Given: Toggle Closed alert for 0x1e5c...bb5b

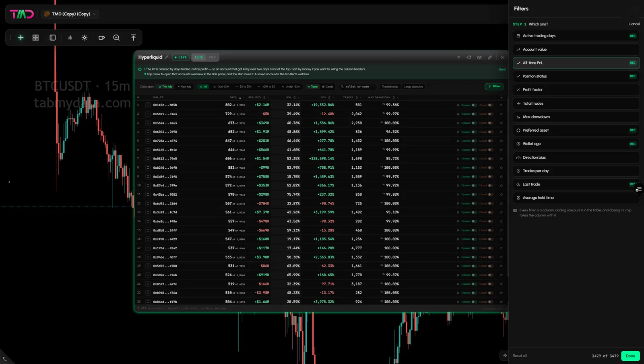Looking at the screenshot, I should [490, 105].
